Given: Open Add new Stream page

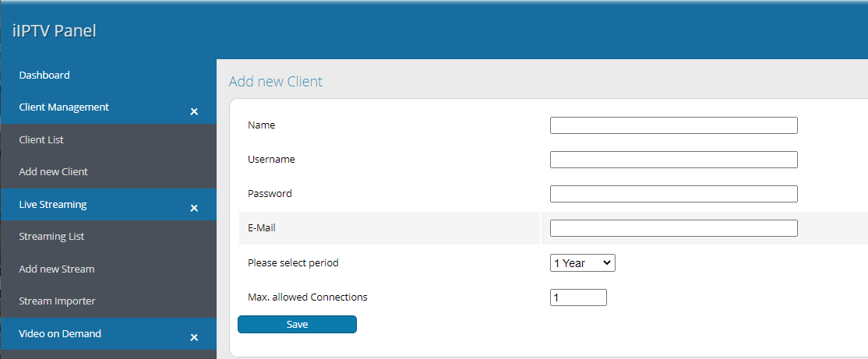Looking at the screenshot, I should coord(56,269).
